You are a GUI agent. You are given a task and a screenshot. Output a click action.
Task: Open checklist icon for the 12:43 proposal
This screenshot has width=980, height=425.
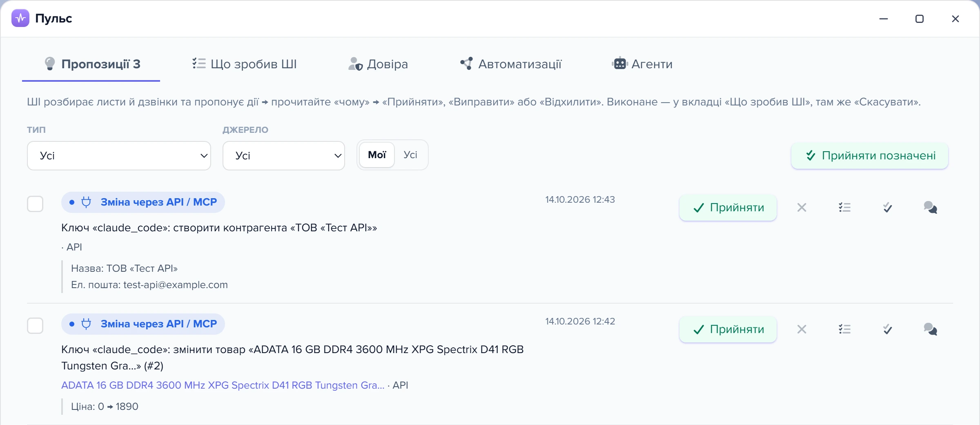[x=844, y=208]
